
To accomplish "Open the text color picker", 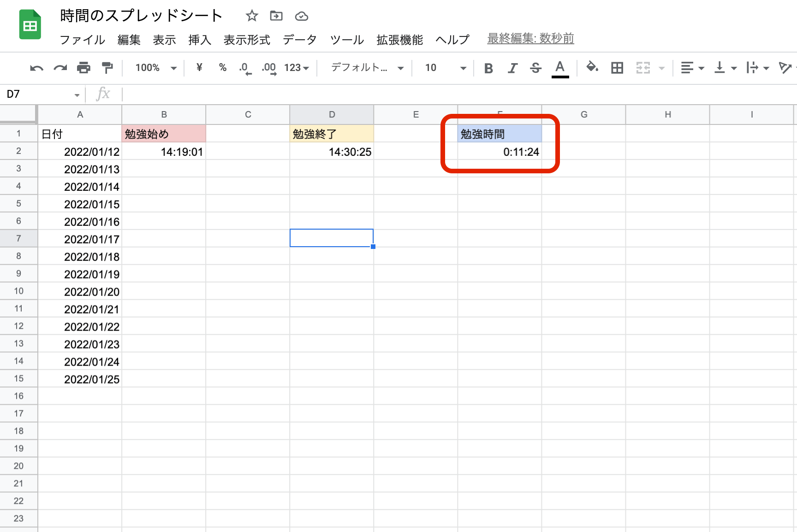I will point(560,69).
